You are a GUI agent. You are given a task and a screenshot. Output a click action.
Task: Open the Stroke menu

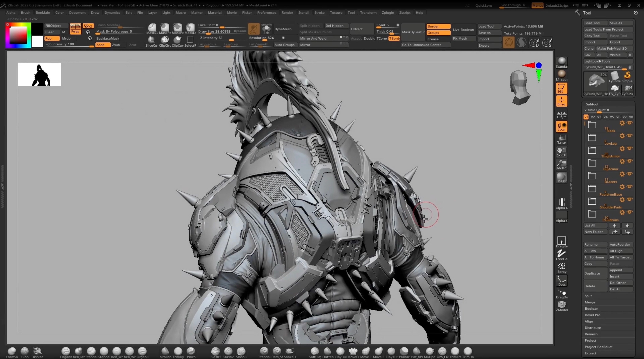coord(319,13)
